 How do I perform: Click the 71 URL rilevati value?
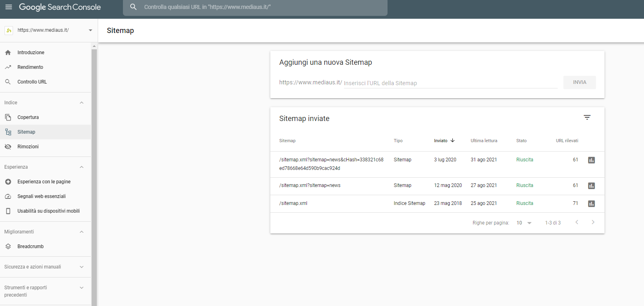575,203
